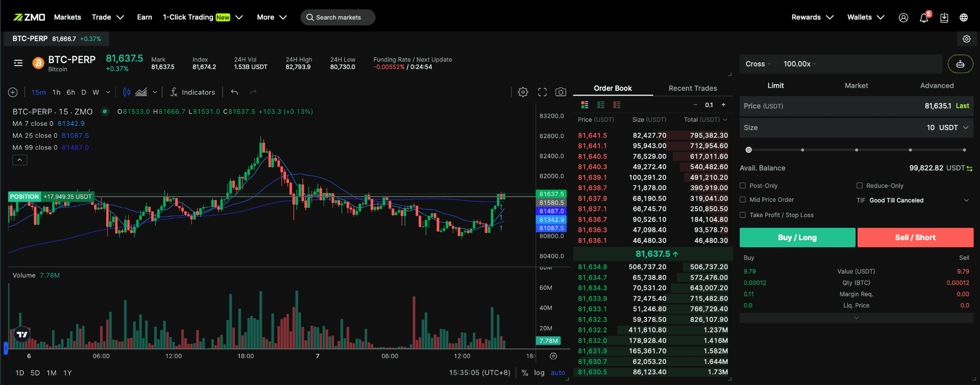Open time axis settings gear icon
980x385 pixels.
click(x=554, y=356)
